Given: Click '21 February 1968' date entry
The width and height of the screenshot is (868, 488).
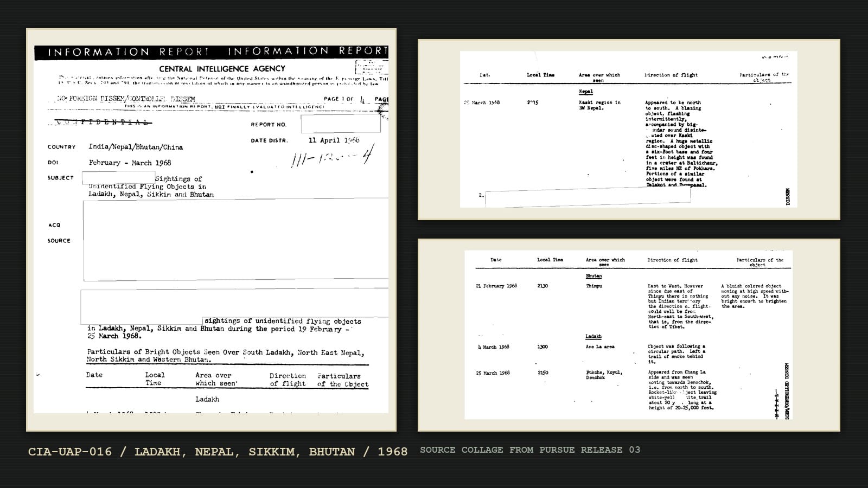Looking at the screenshot, I should tap(496, 286).
